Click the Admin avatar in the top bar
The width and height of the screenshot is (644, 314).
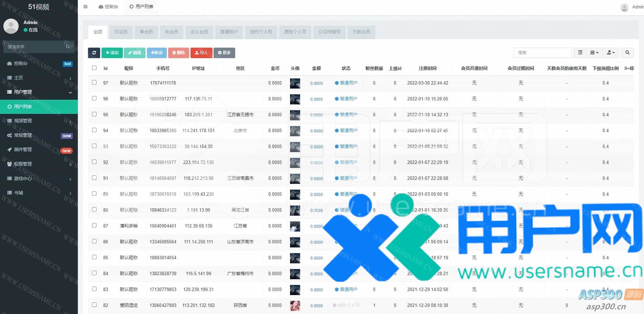[x=624, y=7]
